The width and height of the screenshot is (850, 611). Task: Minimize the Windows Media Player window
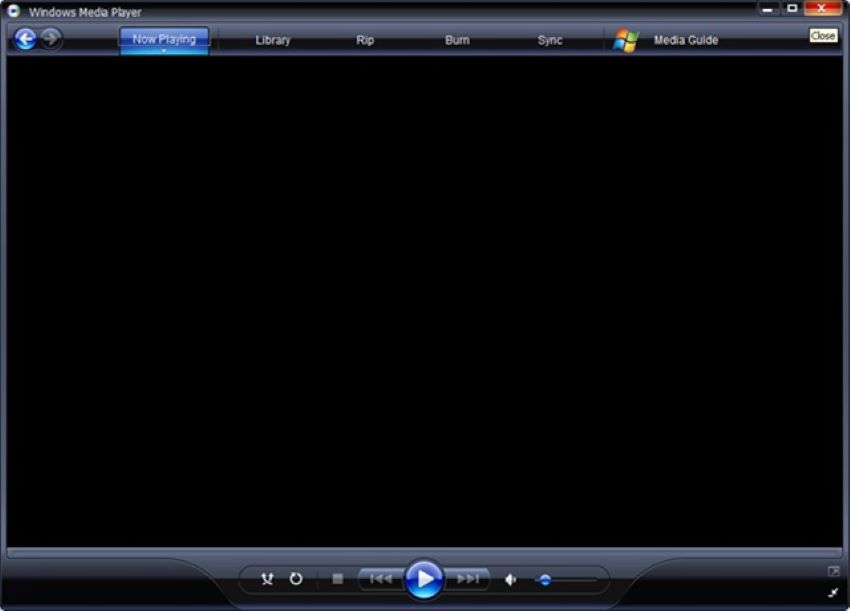point(767,9)
